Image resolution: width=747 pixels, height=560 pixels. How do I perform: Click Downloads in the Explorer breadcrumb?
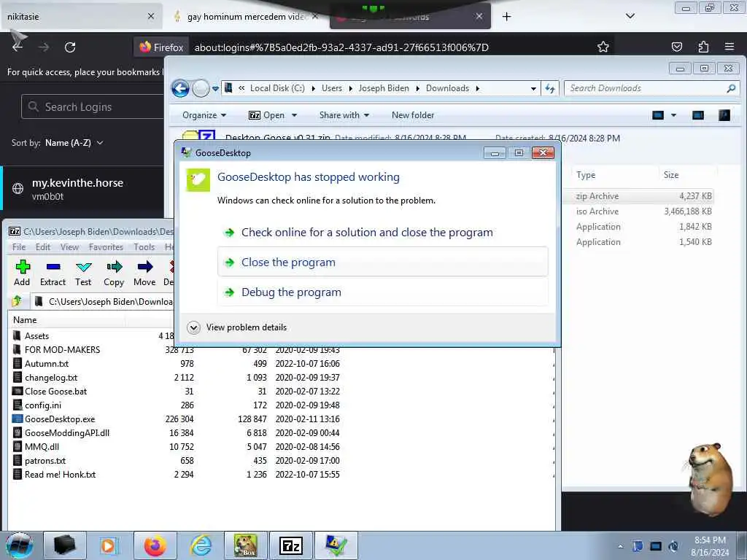click(x=447, y=88)
